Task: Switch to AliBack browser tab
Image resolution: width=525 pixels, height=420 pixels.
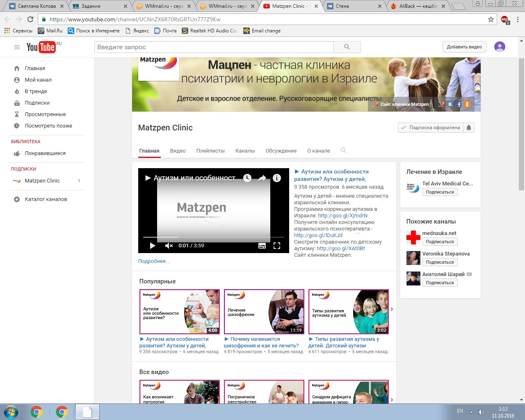Action: [x=418, y=6]
